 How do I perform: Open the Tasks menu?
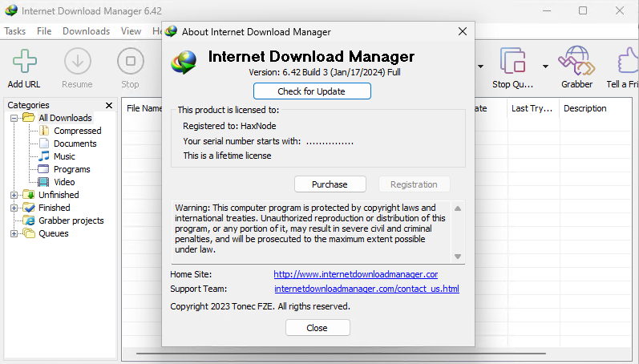pyautogui.click(x=15, y=31)
